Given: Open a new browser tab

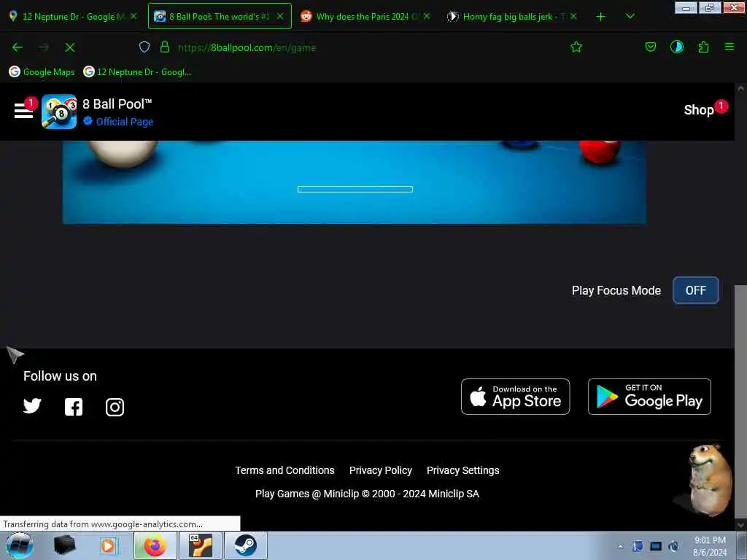Looking at the screenshot, I should coord(601,17).
